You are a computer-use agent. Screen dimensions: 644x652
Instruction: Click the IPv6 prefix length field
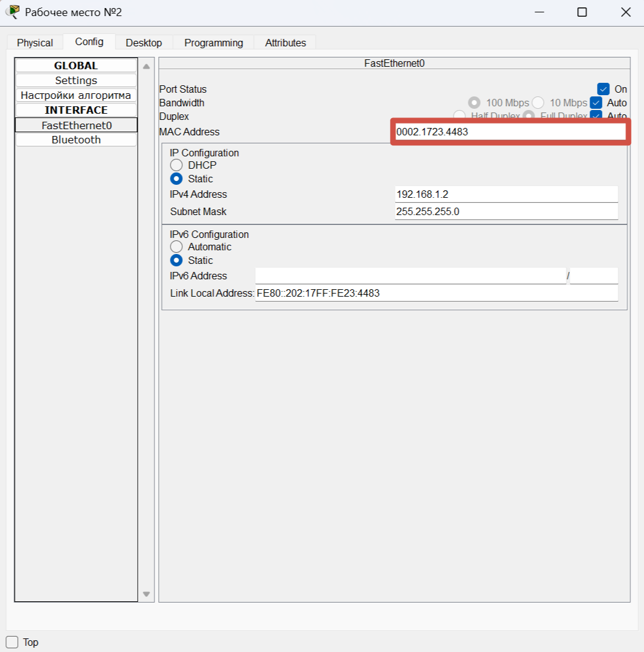(x=594, y=276)
